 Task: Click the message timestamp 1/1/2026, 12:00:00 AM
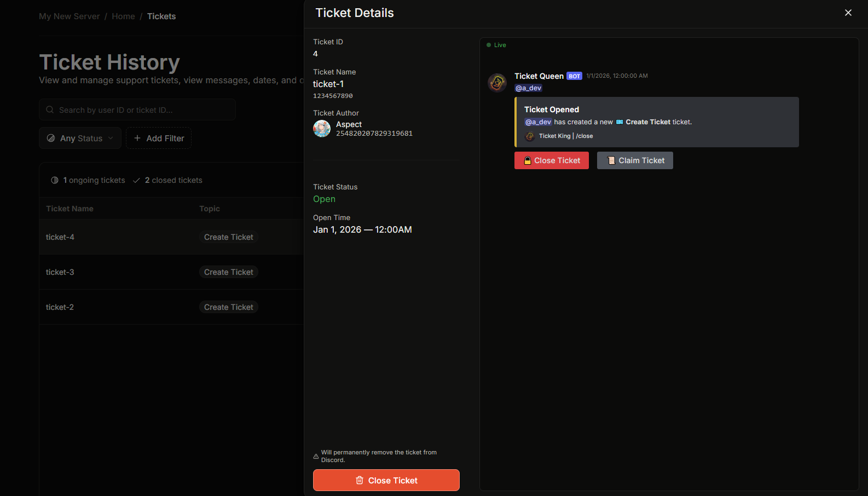(617, 76)
